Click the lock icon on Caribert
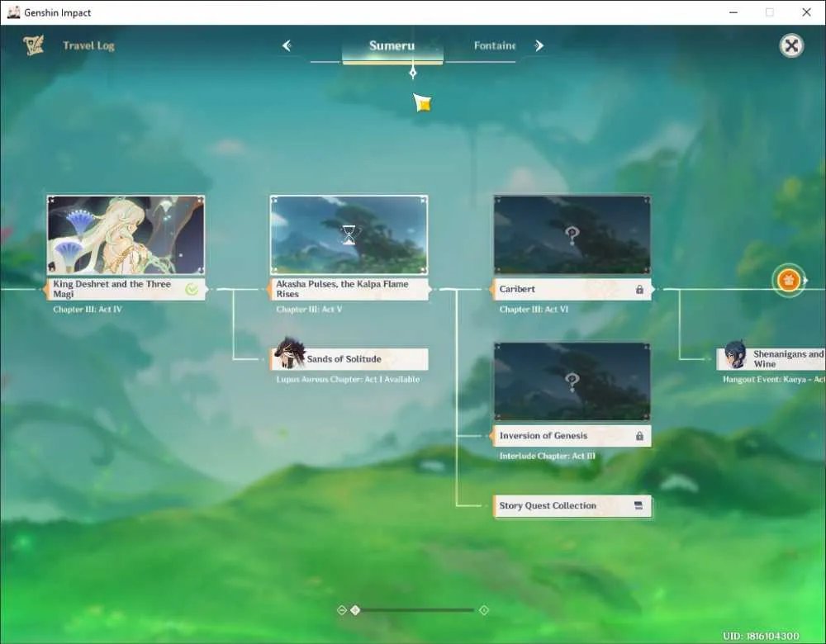Screen dimensions: 826x644 pos(639,290)
